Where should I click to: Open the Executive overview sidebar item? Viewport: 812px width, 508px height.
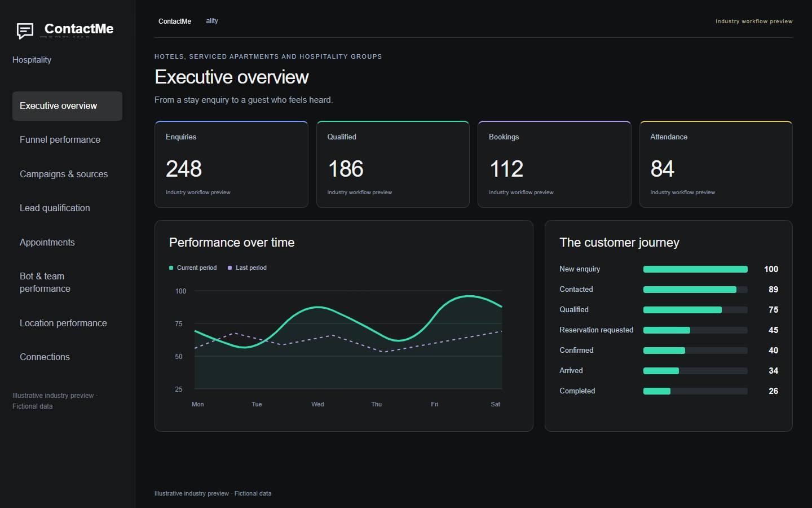[x=67, y=106]
